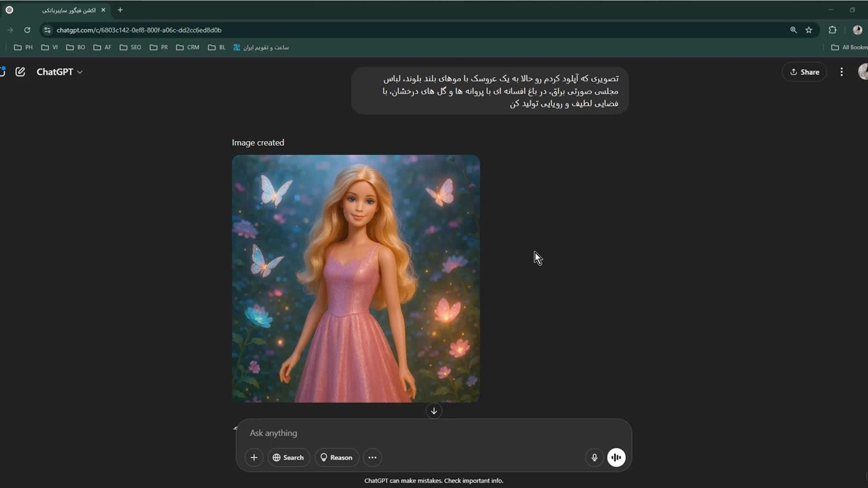Open the CRM bookmarks folder
Screen dimensions: 868x488
187,47
